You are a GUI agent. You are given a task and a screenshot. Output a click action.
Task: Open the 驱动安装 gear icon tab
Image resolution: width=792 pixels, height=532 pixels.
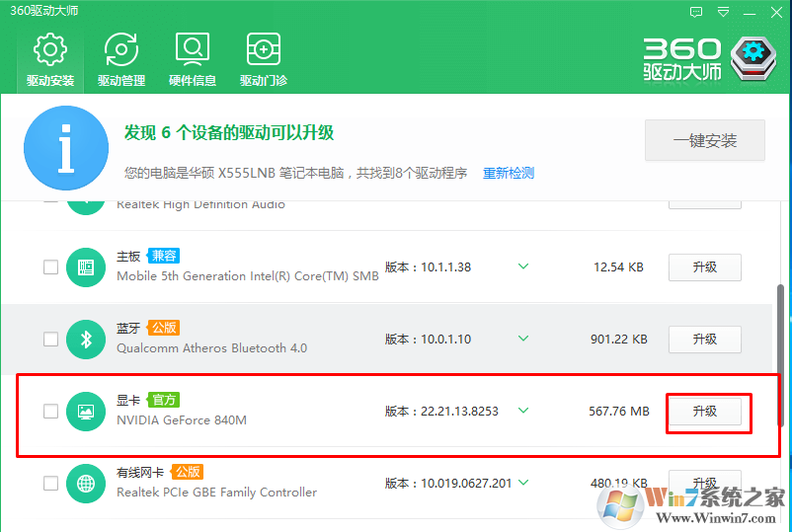click(x=50, y=59)
